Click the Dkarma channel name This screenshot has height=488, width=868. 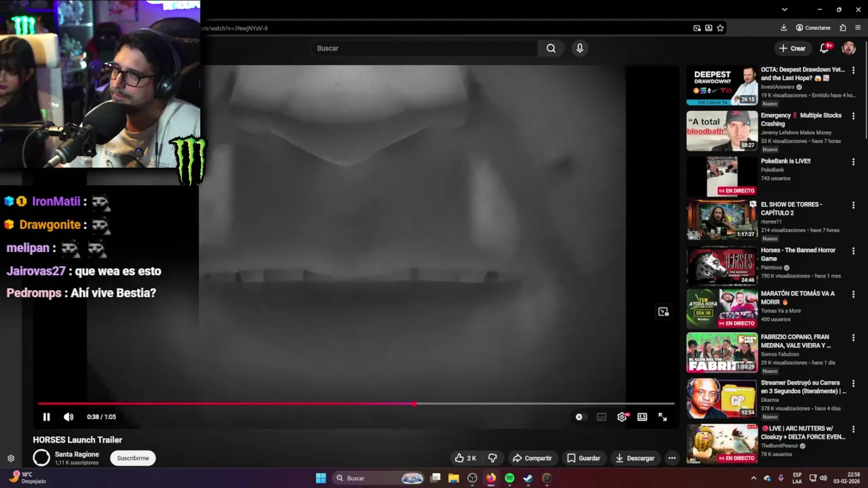pos(770,400)
